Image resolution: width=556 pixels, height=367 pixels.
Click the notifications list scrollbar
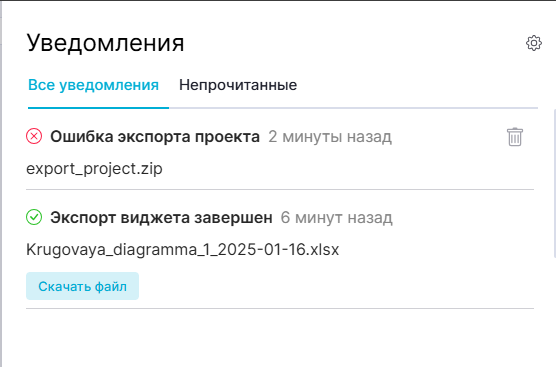click(555, 183)
